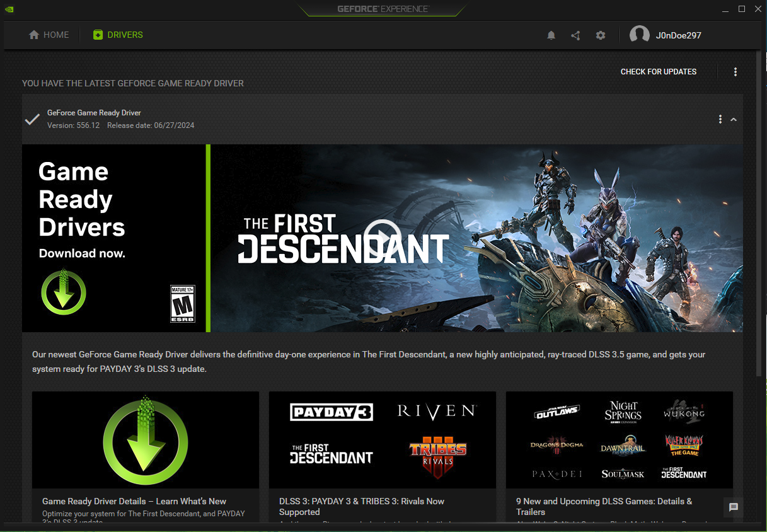Click DLSS 3: PAYDAY 3 & TRIBES 3 title
767x532 pixels.
pyautogui.click(x=362, y=506)
